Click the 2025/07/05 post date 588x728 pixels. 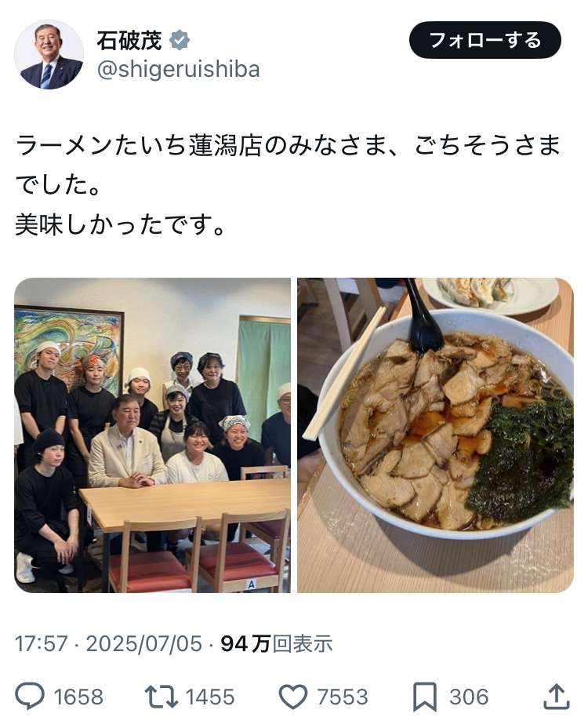point(144,643)
